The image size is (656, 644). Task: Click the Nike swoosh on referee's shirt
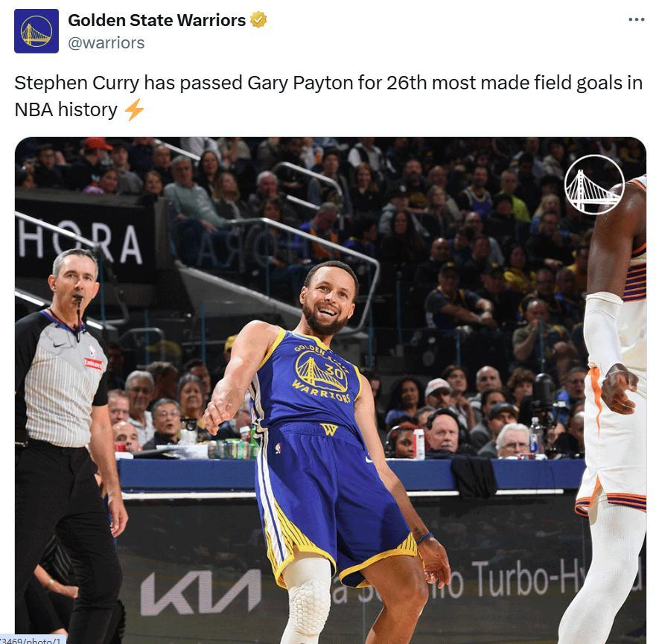click(60, 345)
